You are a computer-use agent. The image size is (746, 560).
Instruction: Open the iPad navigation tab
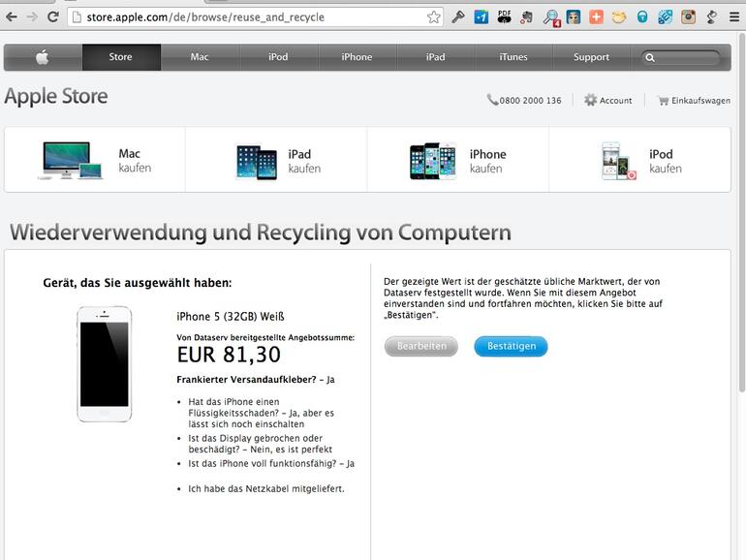[x=435, y=57]
